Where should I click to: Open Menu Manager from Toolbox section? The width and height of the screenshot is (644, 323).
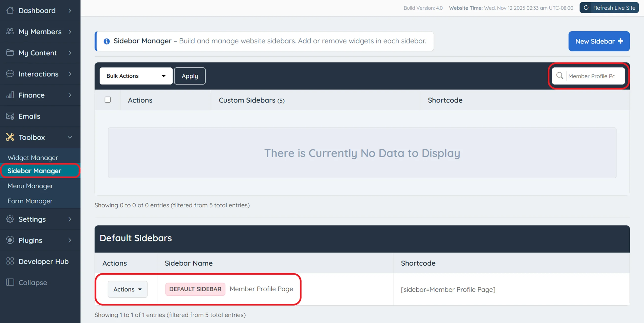30,186
